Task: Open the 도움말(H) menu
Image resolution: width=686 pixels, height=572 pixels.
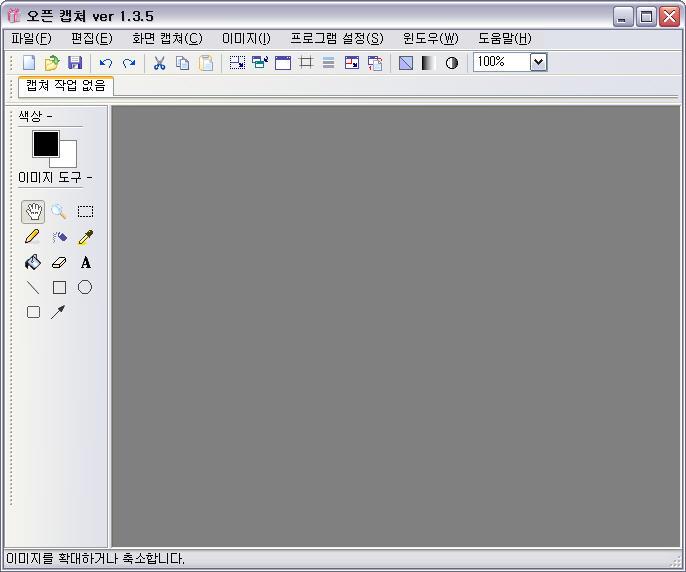Action: point(504,39)
